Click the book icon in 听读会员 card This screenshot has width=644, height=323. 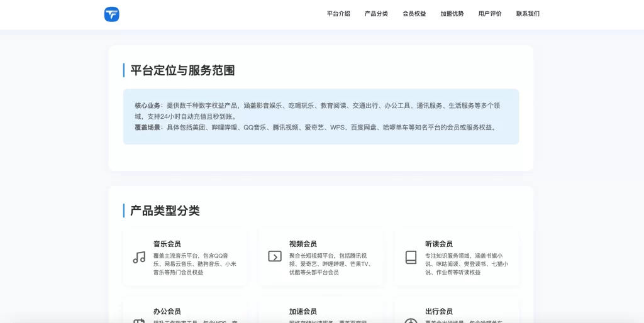411,258
